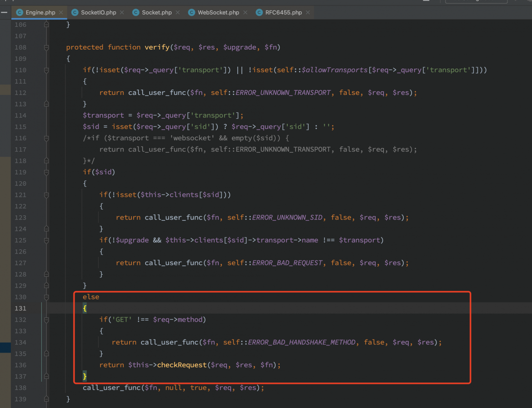Collapse the GET method check at line 132
532x408 pixels.
[x=46, y=320]
